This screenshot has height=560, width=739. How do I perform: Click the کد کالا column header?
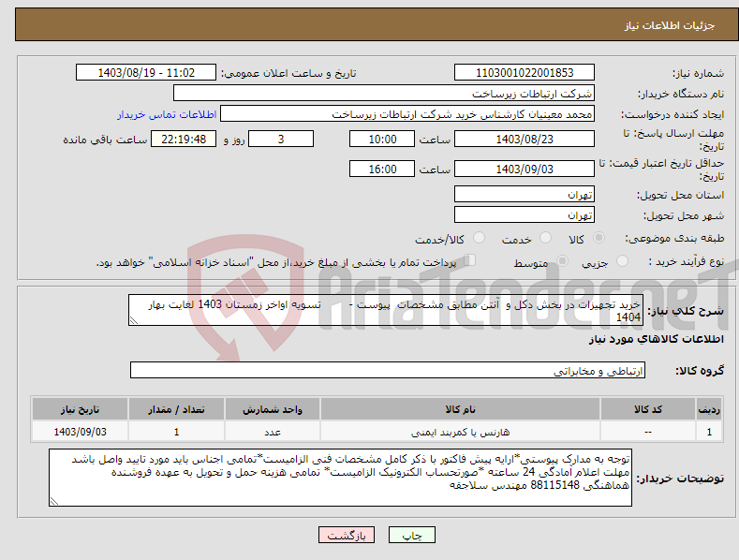pyautogui.click(x=648, y=409)
